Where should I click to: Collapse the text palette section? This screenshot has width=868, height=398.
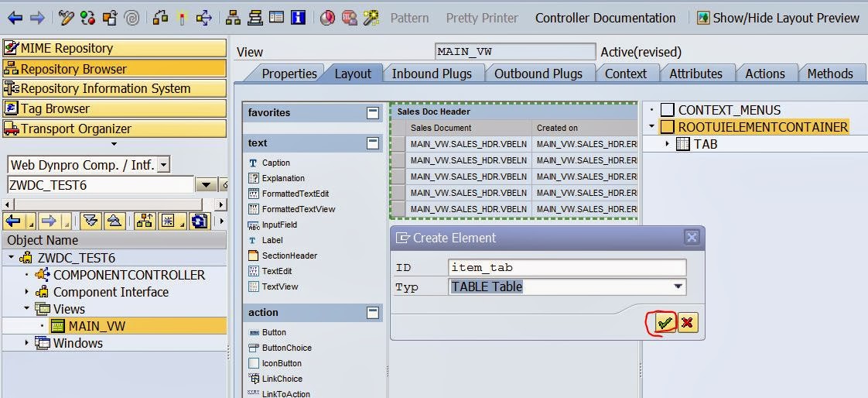coord(373,143)
